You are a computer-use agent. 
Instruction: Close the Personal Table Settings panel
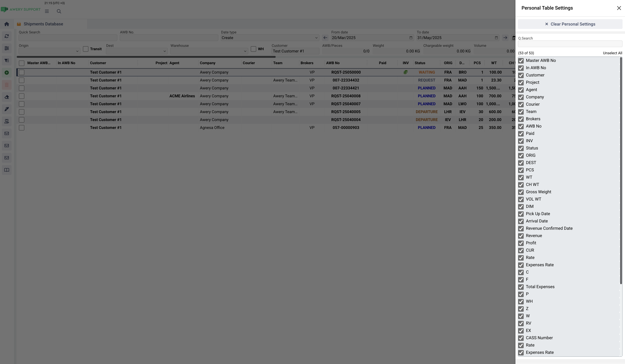(619, 8)
